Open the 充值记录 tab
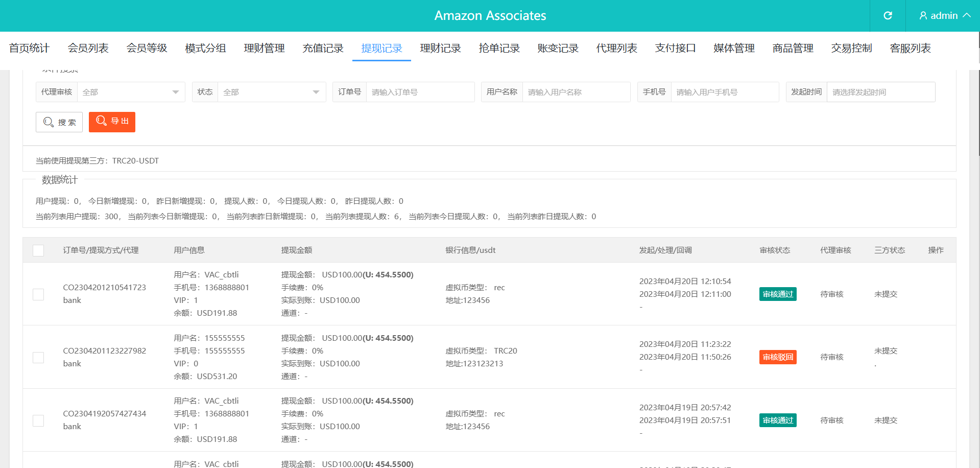 [x=323, y=48]
